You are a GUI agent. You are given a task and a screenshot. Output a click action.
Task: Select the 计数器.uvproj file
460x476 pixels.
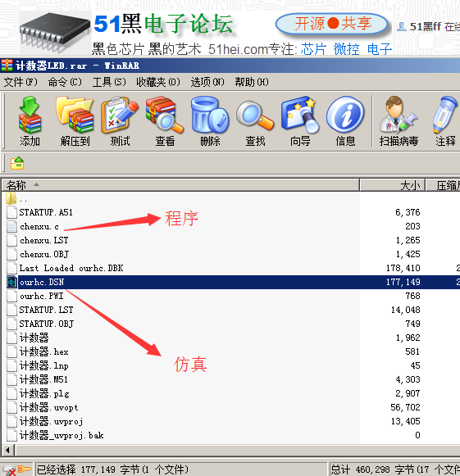click(51, 421)
